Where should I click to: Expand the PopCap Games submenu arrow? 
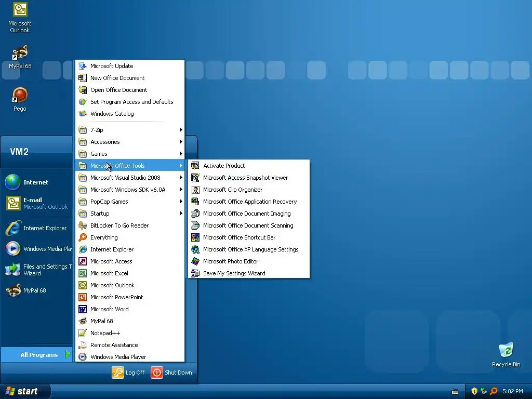181,202
